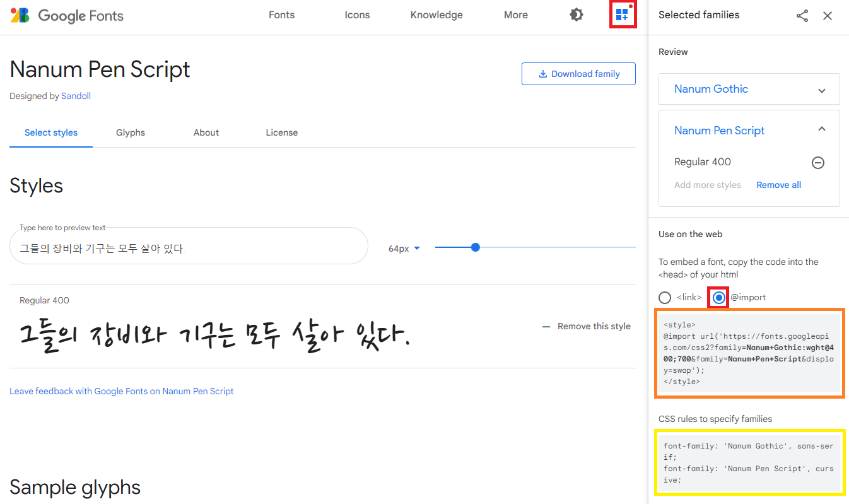The width and height of the screenshot is (849, 504).
Task: Collapse the Nanum Pen Script family chevron
Action: point(821,129)
